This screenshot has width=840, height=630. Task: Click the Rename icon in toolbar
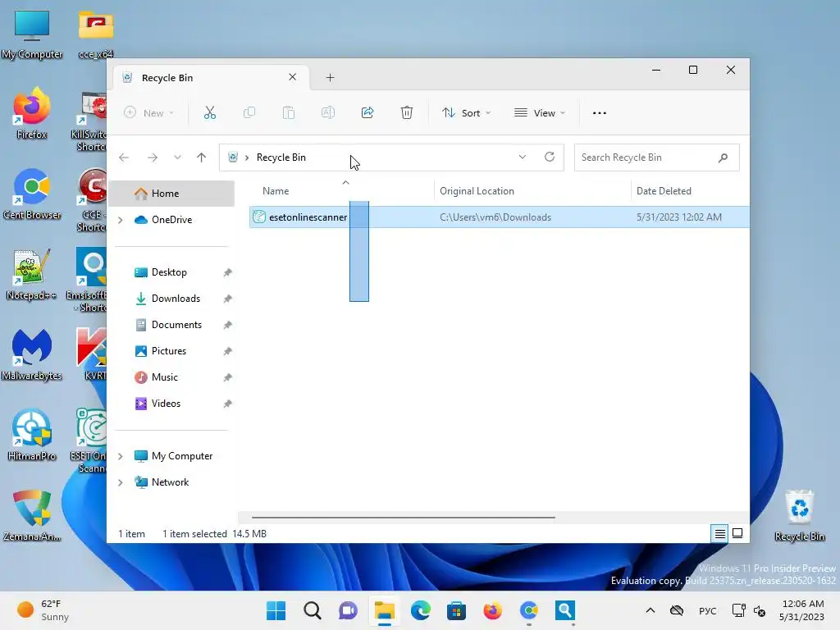click(x=328, y=112)
